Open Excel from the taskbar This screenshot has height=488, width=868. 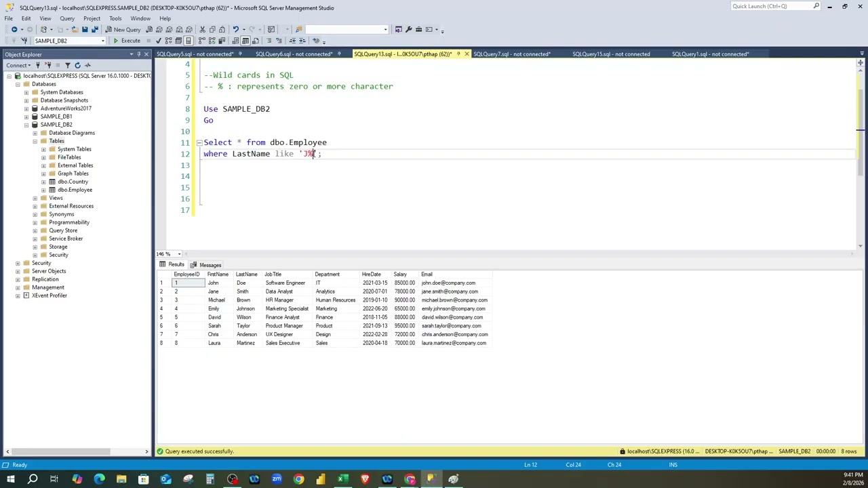(x=343, y=479)
